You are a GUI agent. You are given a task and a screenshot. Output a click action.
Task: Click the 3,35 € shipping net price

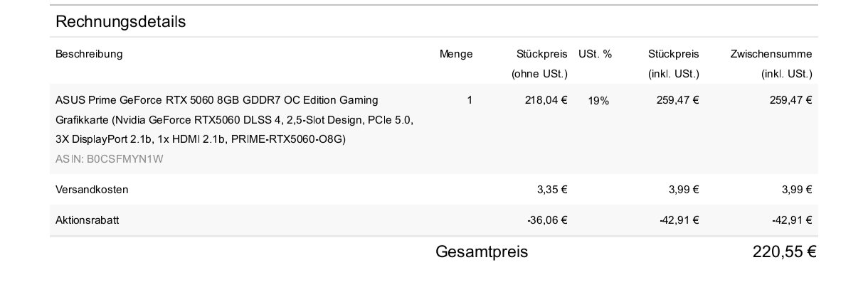point(551,190)
